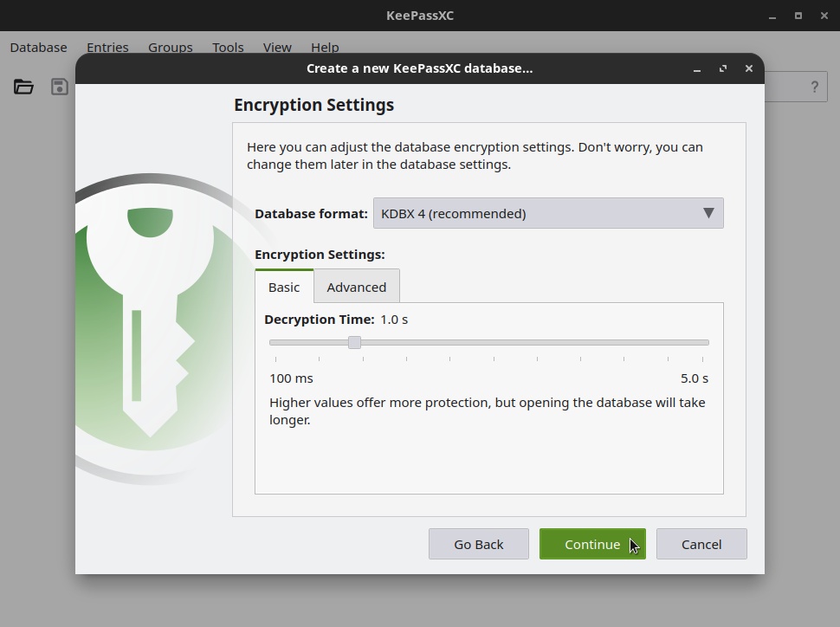Open the Entries menu
840x627 pixels.
(107, 47)
